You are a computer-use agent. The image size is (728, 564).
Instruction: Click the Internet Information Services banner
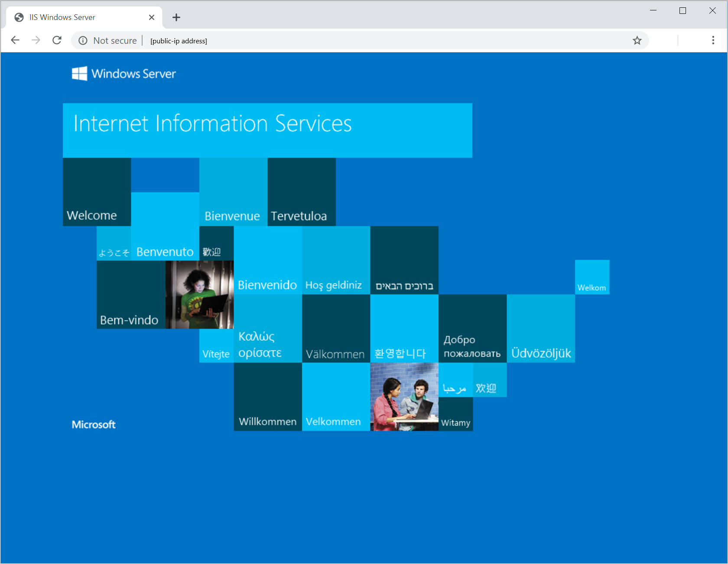tap(267, 130)
